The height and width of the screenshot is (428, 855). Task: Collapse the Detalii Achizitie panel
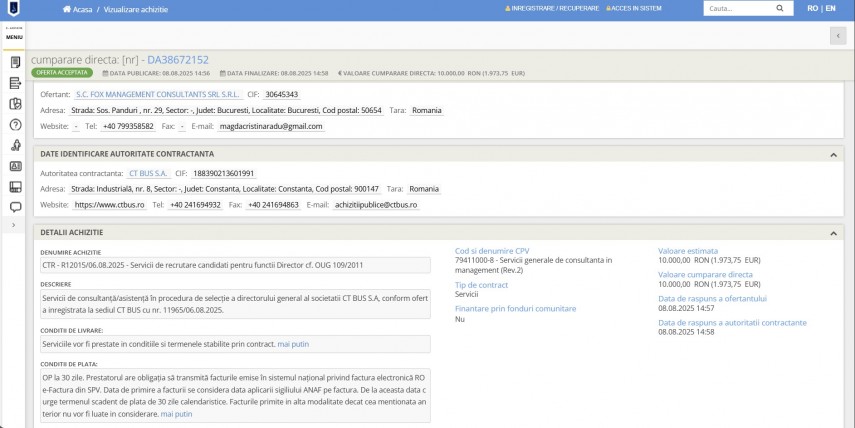(x=833, y=233)
